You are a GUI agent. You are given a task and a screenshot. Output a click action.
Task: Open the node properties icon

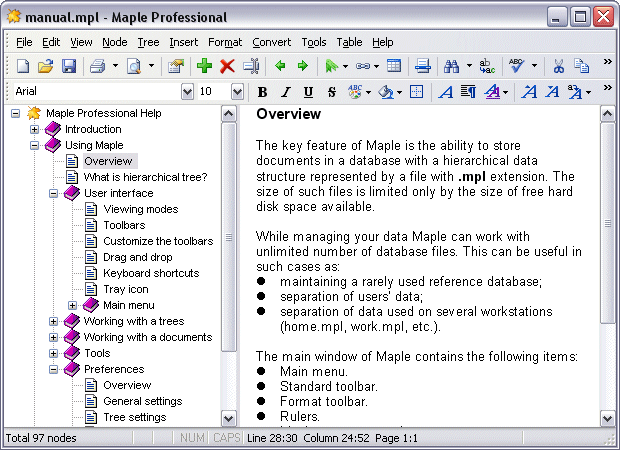176,66
